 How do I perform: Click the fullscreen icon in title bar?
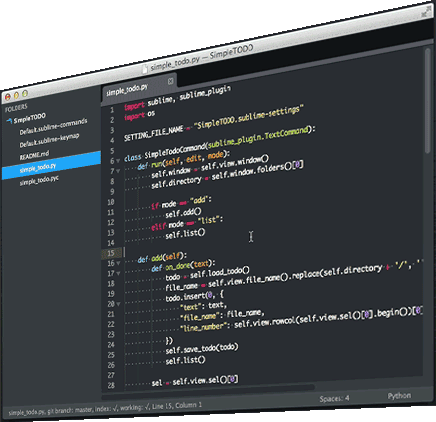425,13
